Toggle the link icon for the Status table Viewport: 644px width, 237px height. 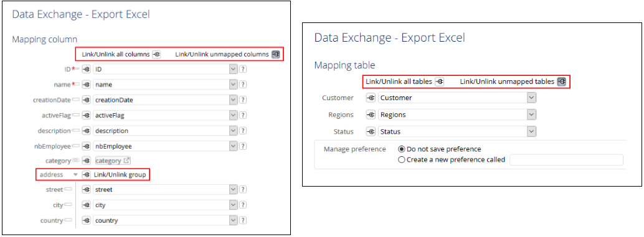point(370,132)
